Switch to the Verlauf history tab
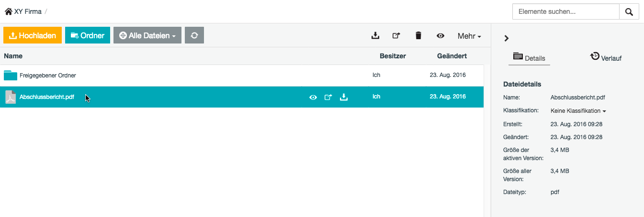 click(606, 57)
